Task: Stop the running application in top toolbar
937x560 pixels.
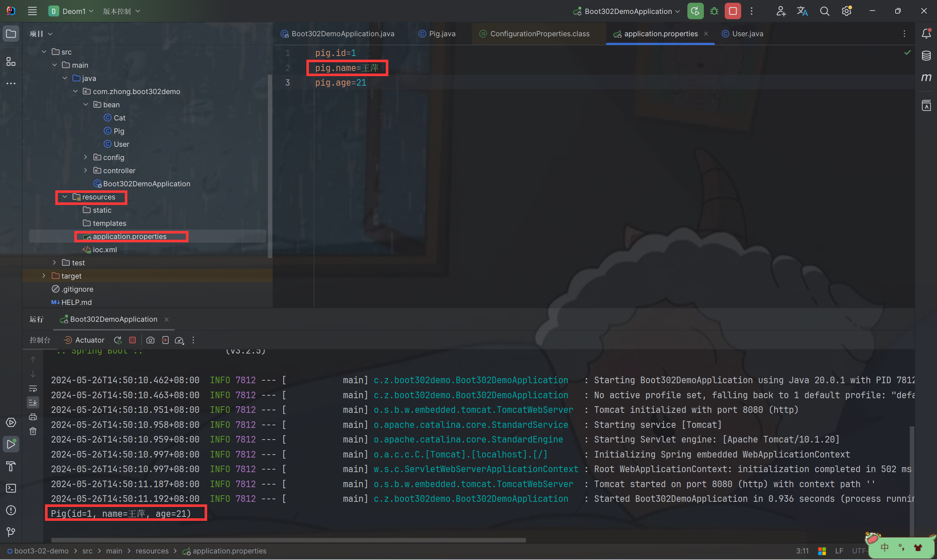Action: click(x=732, y=11)
